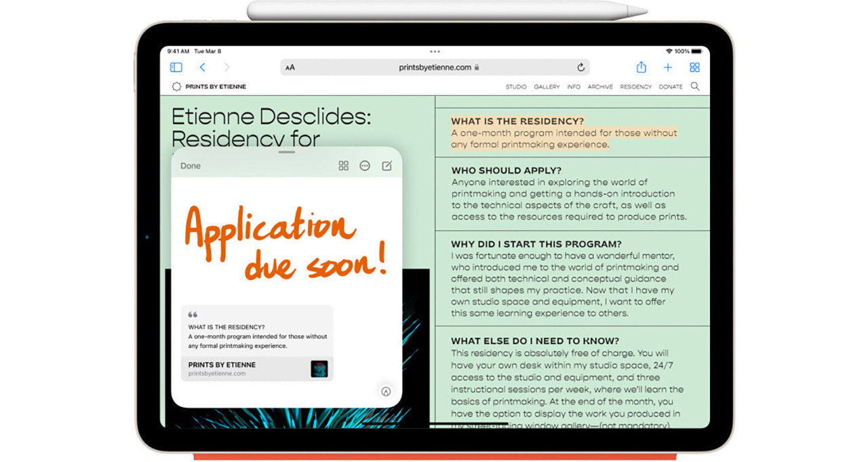Screen dimensions: 868x462
Task: Click PRINTS BY ETIENNE site title
Action: click(x=216, y=87)
